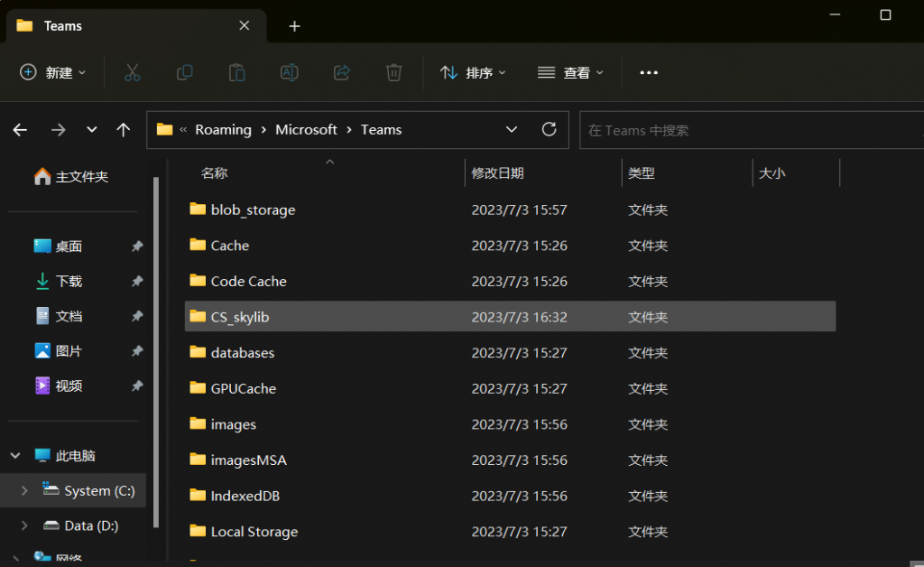Click the 在 Teams 中搜索 search box
Image resolution: width=924 pixels, height=567 pixels.
pyautogui.click(x=752, y=130)
